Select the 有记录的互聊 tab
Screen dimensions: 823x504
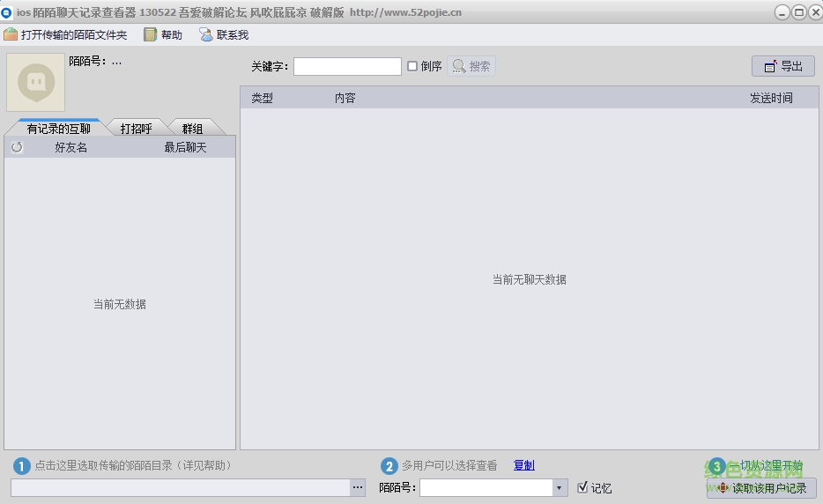point(58,129)
